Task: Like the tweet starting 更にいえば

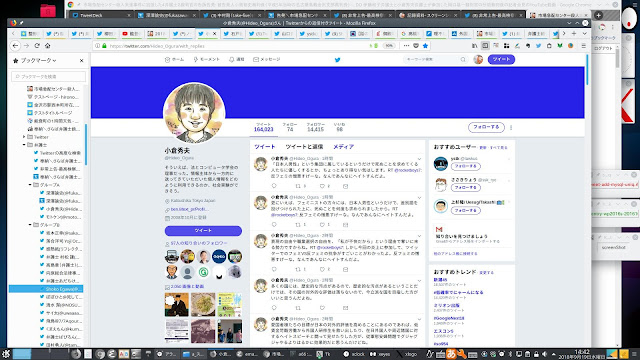Action: pyautogui.click(x=322, y=224)
